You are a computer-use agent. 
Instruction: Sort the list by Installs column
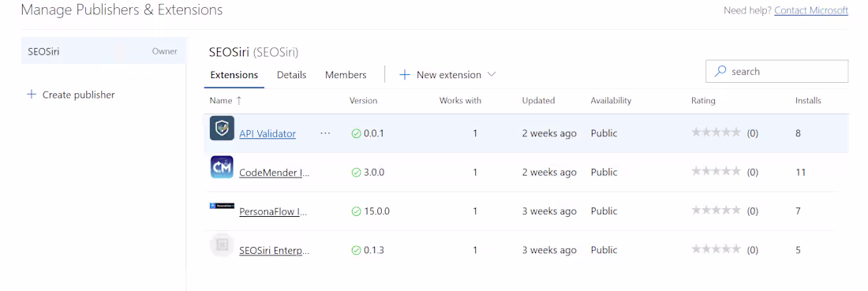click(808, 101)
